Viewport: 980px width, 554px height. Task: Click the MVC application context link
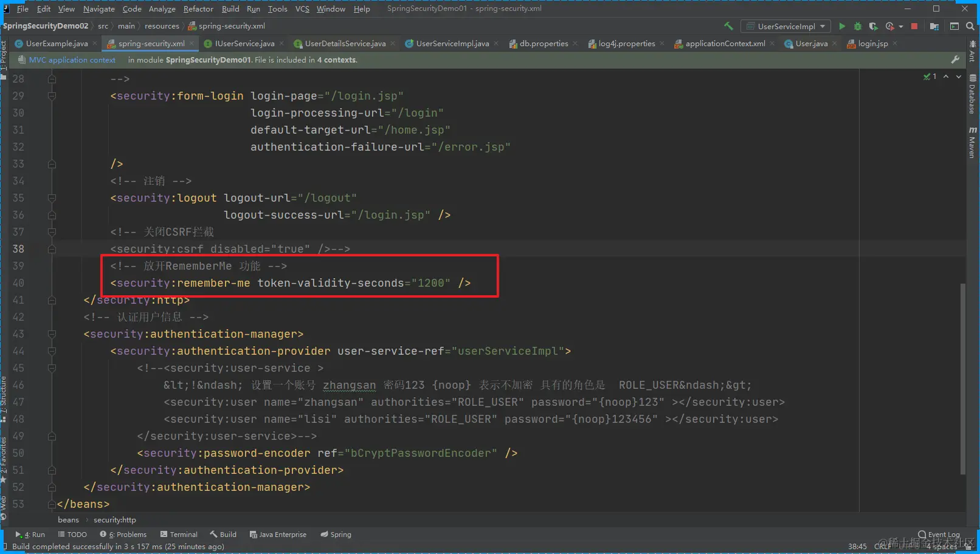click(72, 60)
